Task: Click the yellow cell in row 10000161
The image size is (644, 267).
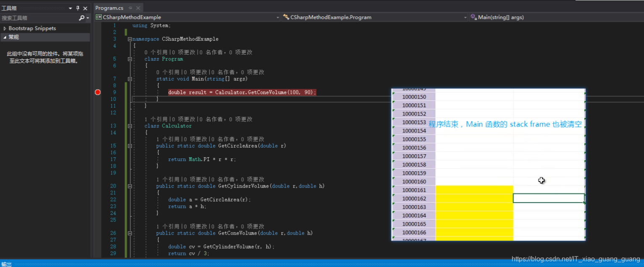Action: click(474, 190)
